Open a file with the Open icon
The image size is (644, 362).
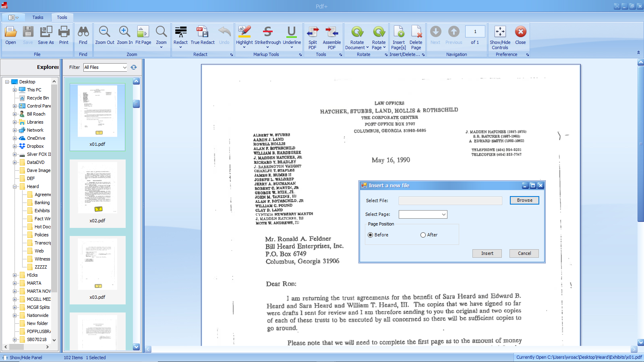[10, 35]
